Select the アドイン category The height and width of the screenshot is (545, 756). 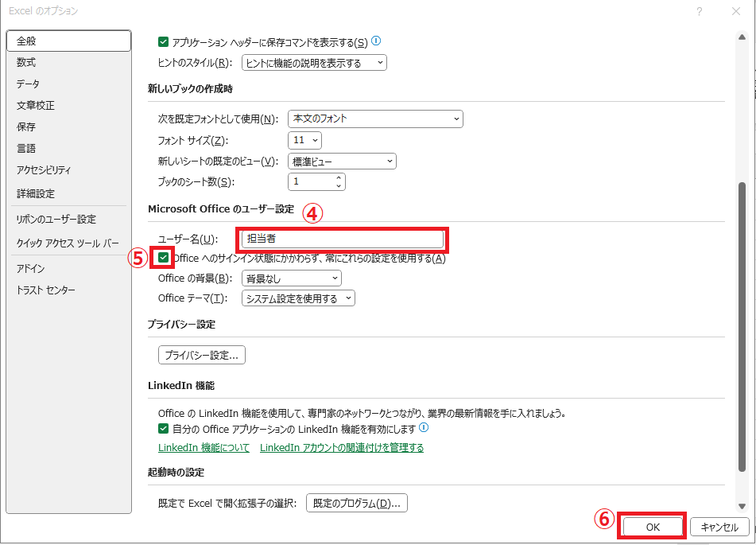pos(68,268)
